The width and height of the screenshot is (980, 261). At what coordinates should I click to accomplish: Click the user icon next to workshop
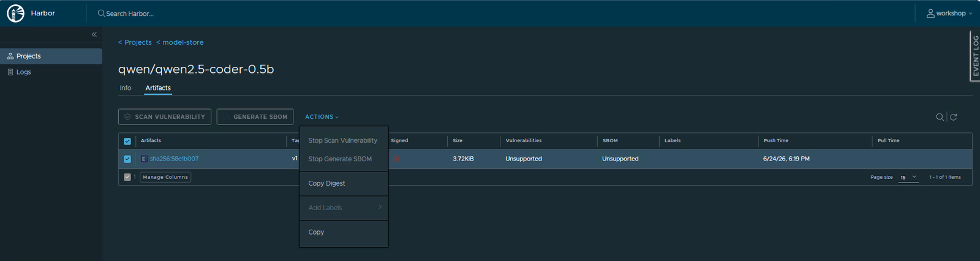[x=930, y=13]
